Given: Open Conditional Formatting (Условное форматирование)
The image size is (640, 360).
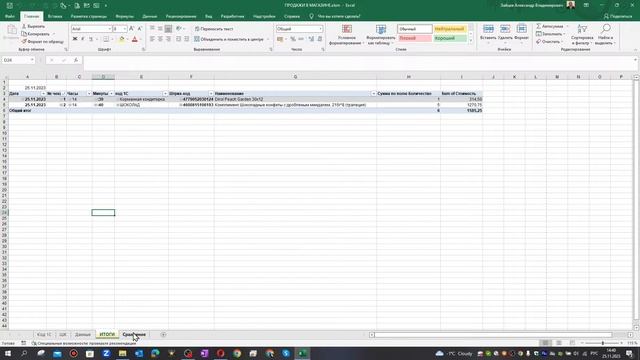Looking at the screenshot, I should pos(347,35).
